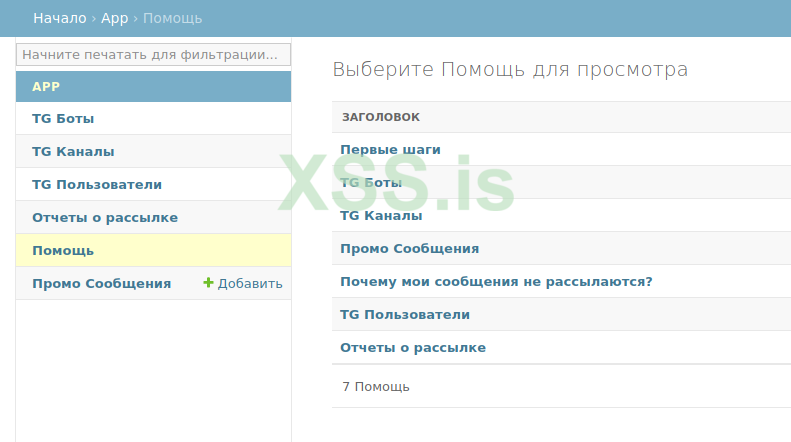
Task: Focus the sidebar filter input field
Action: point(153,54)
